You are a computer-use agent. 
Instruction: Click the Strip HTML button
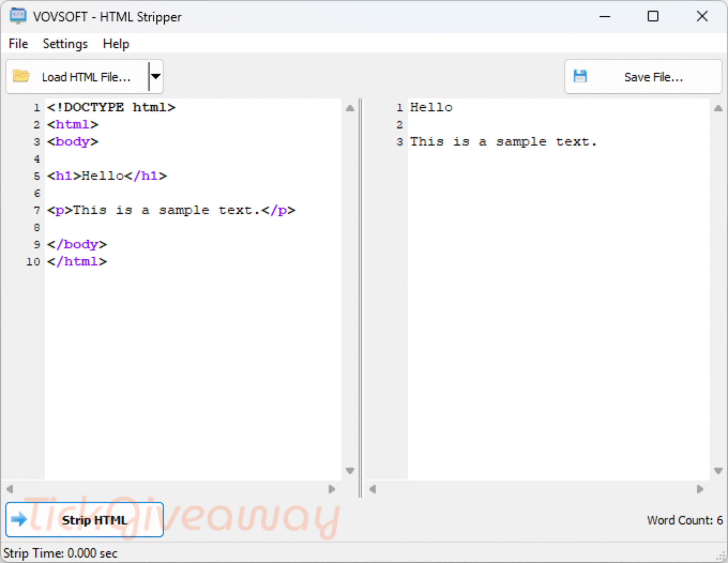pos(85,520)
